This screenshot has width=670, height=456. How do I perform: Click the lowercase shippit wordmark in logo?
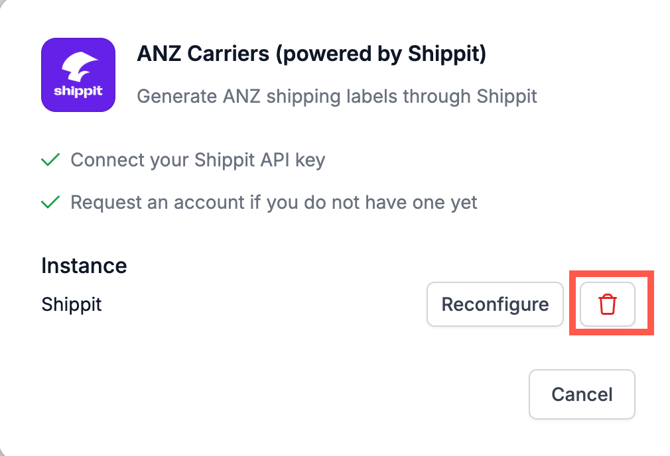click(x=78, y=91)
